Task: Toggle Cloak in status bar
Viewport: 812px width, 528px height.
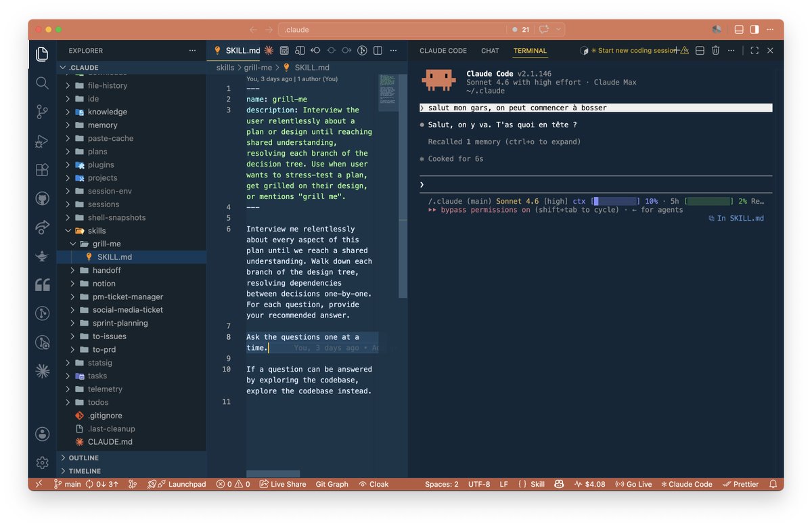Action: pos(374,484)
